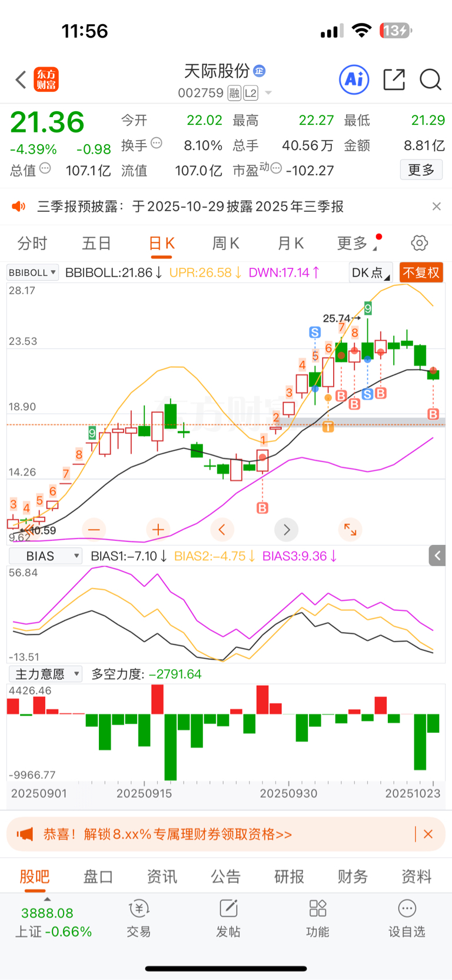The image size is (452, 980).
Task: Expand the stock code dropdown arrow
Action: [x=268, y=93]
